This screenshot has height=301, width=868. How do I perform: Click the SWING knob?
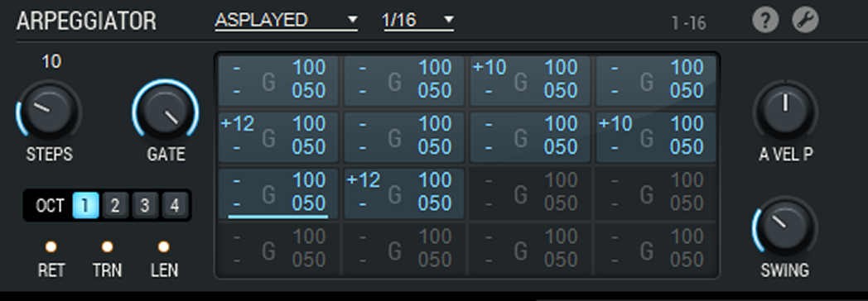785,227
